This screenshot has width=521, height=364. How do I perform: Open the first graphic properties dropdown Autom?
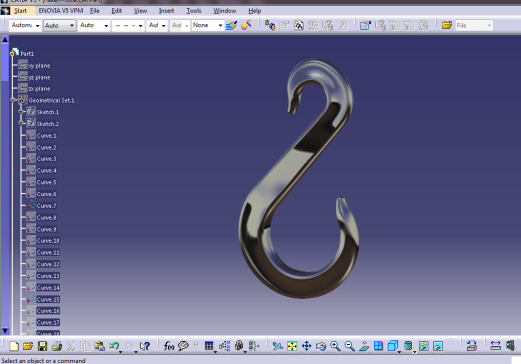point(25,25)
